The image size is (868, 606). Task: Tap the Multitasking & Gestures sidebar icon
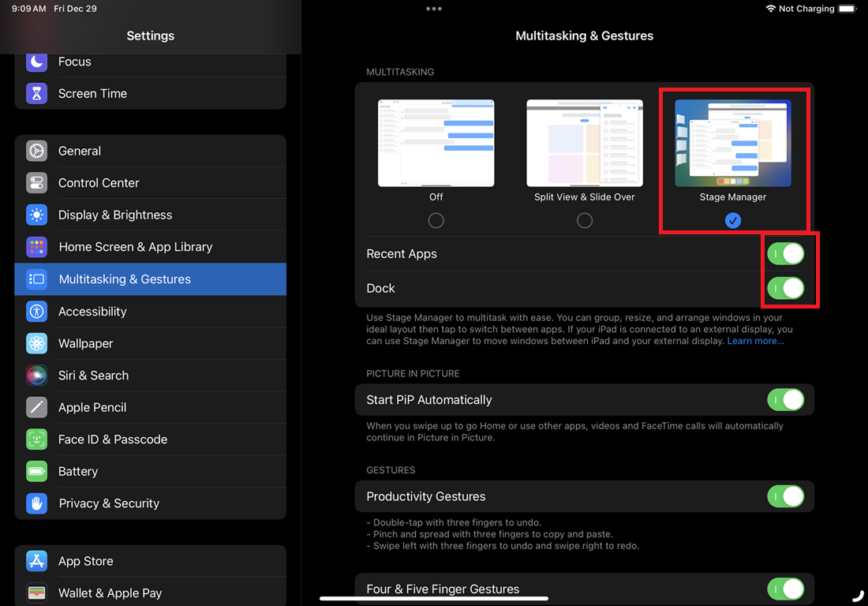coord(36,279)
